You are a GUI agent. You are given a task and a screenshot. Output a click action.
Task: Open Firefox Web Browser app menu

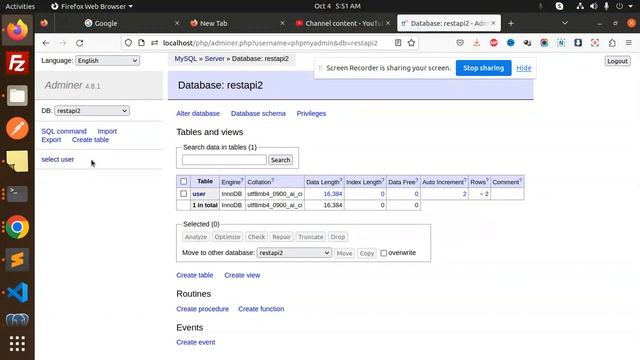[x=92, y=6]
